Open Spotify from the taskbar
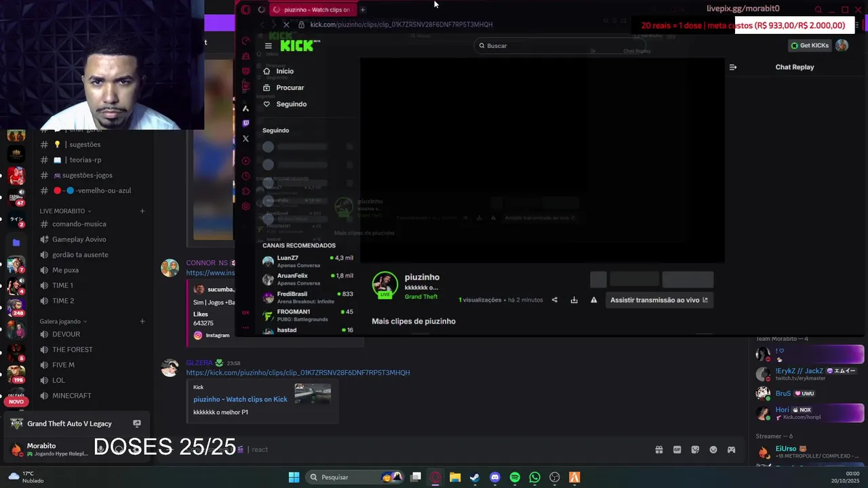Viewport: 868px width, 488px height. (x=515, y=477)
